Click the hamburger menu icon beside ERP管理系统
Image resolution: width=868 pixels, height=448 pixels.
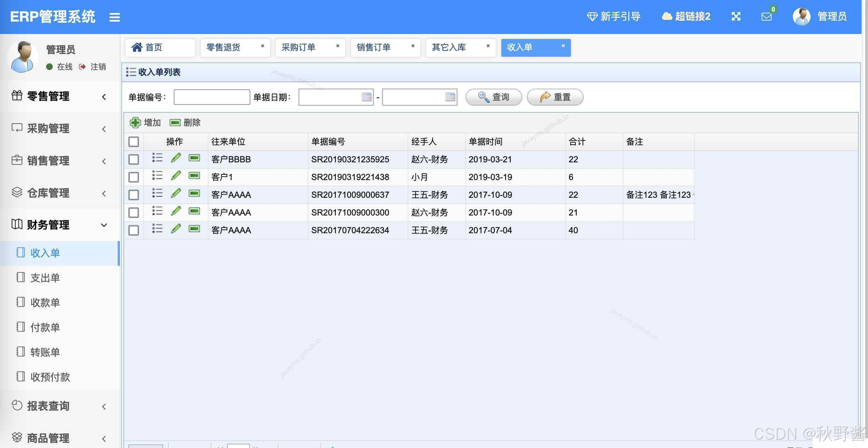[114, 17]
